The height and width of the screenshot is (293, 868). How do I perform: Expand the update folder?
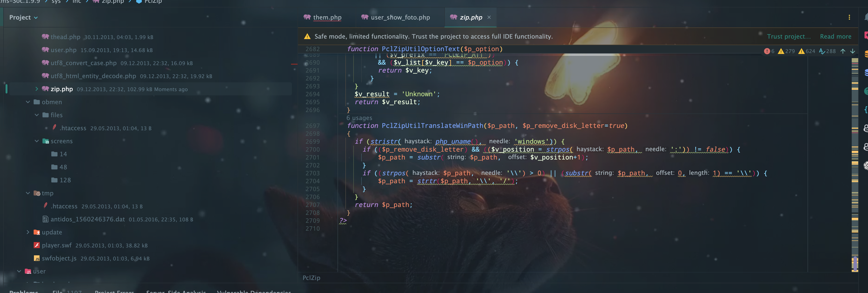(28, 232)
